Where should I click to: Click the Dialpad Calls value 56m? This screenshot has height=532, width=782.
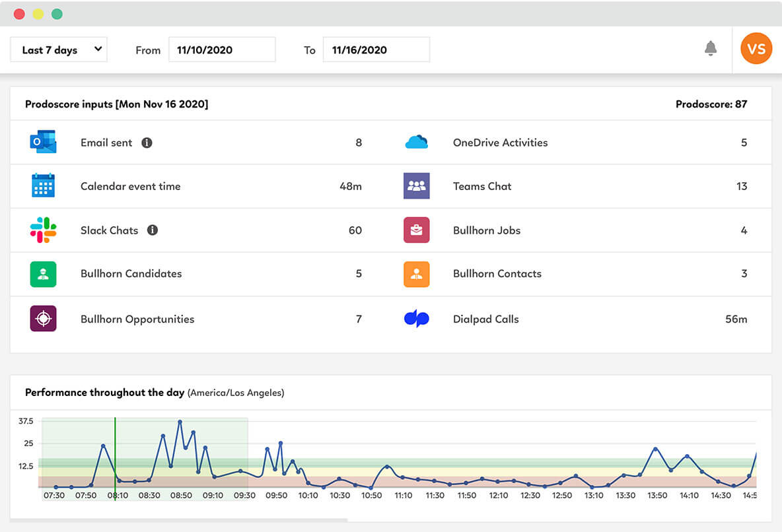point(736,319)
